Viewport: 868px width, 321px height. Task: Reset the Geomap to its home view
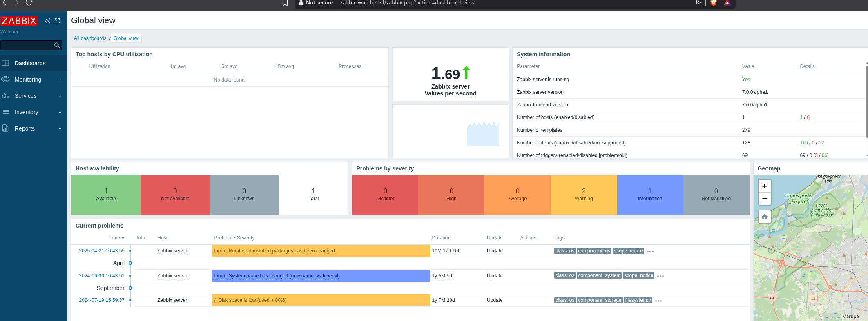[x=765, y=217]
